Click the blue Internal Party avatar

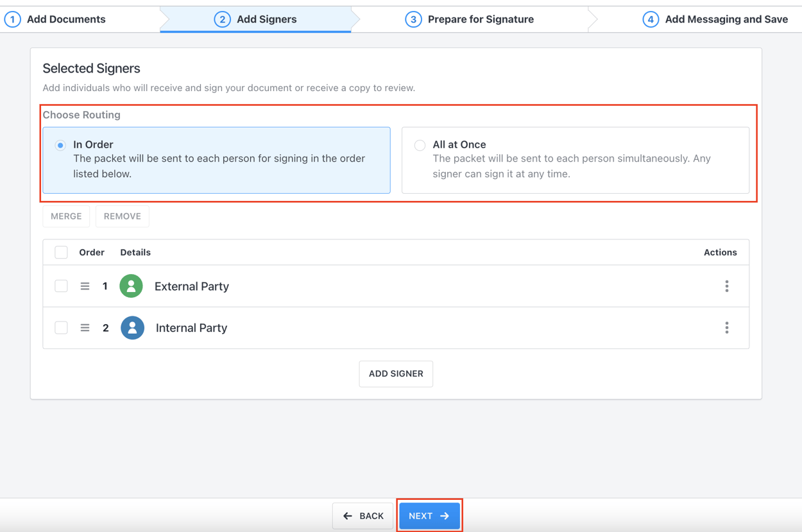132,328
